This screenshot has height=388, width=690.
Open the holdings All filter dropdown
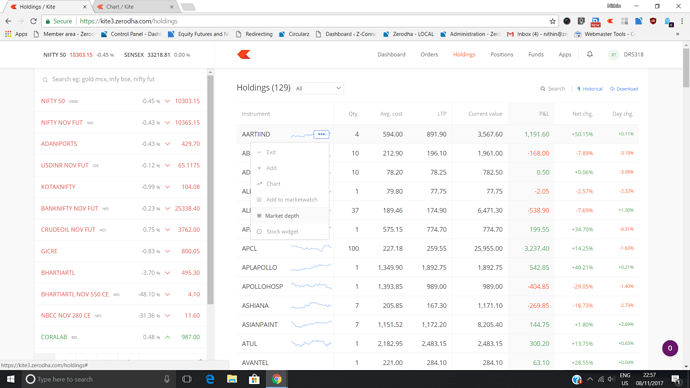tap(318, 88)
